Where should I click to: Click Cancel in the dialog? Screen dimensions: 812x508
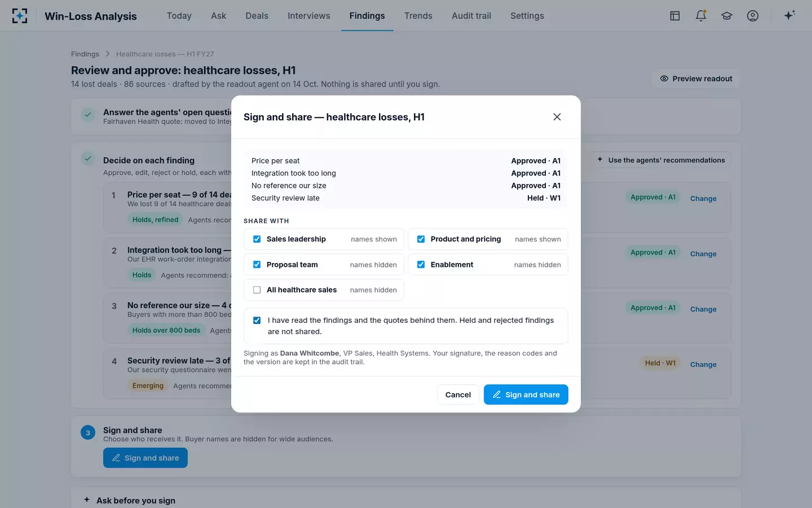click(x=458, y=395)
